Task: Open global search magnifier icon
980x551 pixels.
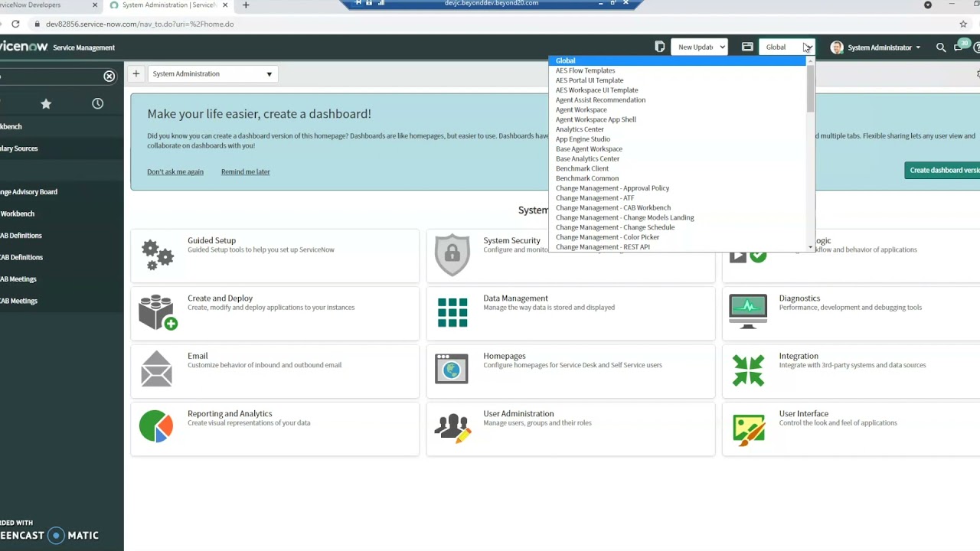Action: (x=941, y=47)
